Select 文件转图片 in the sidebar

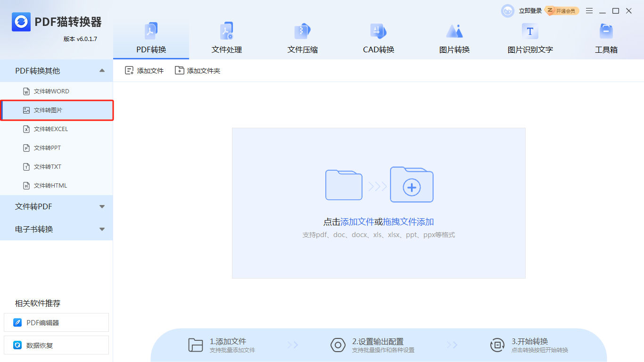(x=57, y=110)
